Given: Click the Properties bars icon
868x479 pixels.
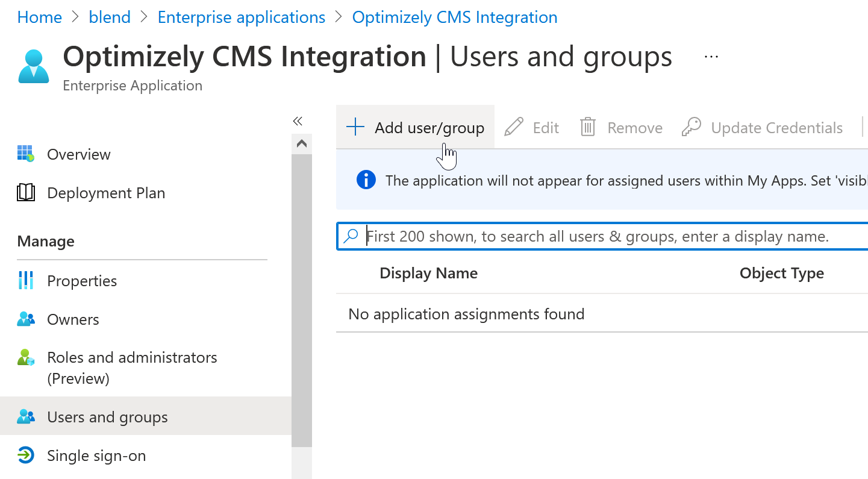Looking at the screenshot, I should click(26, 280).
